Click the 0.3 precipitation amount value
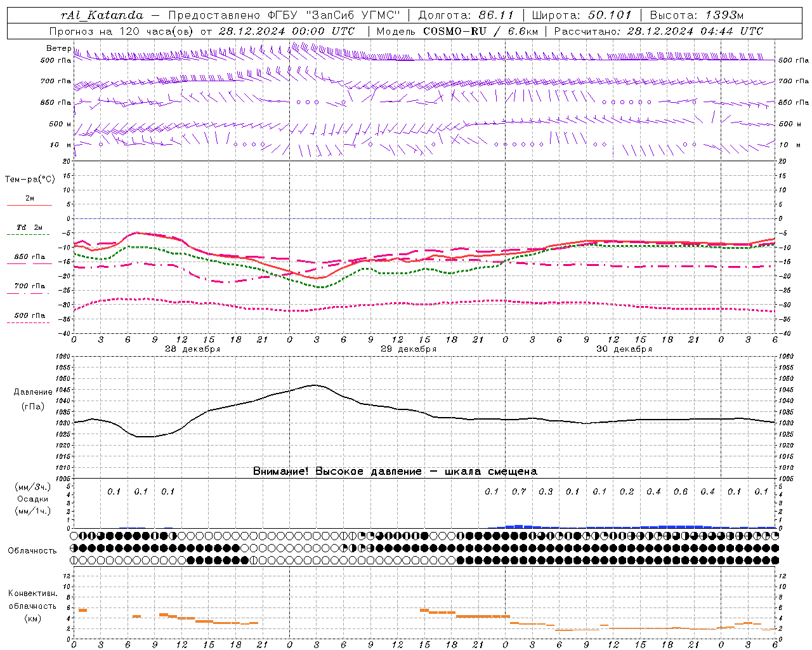This screenshot has height=650, width=812. tap(546, 491)
